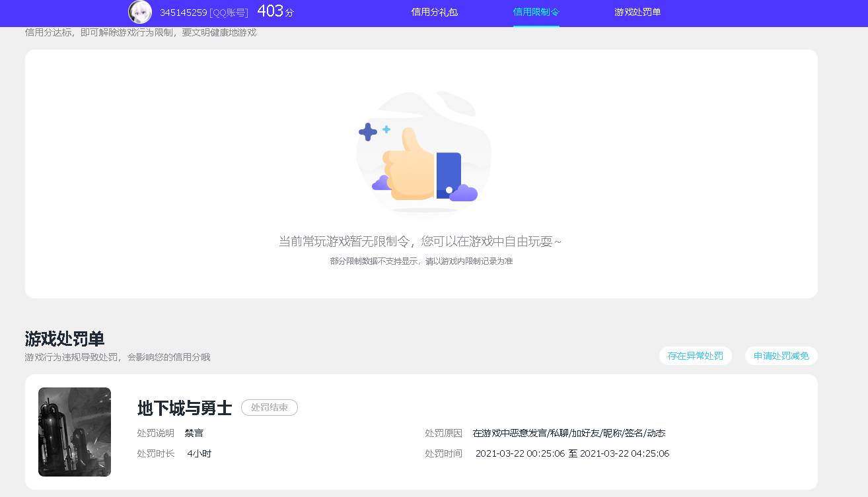Click the user avatar profile picture
The width and height of the screenshot is (868, 497).
tap(139, 12)
